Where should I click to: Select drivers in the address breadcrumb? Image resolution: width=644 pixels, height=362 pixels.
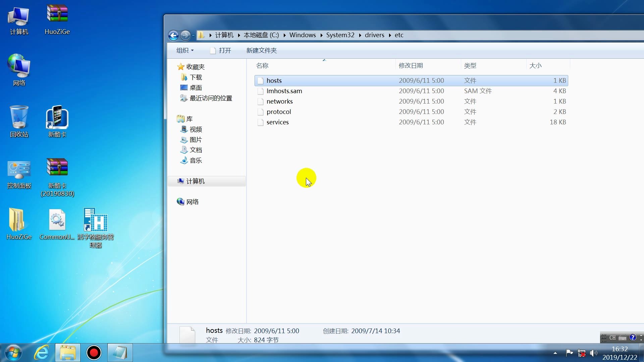(x=375, y=35)
